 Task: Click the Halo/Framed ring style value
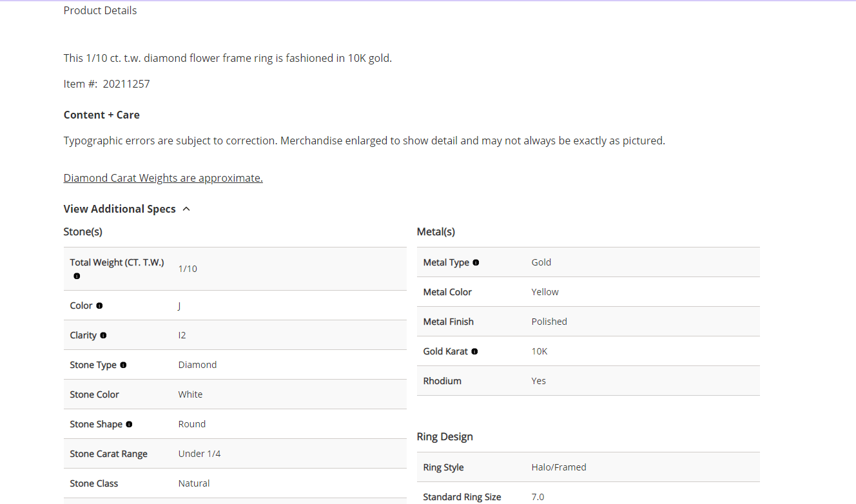(558, 467)
